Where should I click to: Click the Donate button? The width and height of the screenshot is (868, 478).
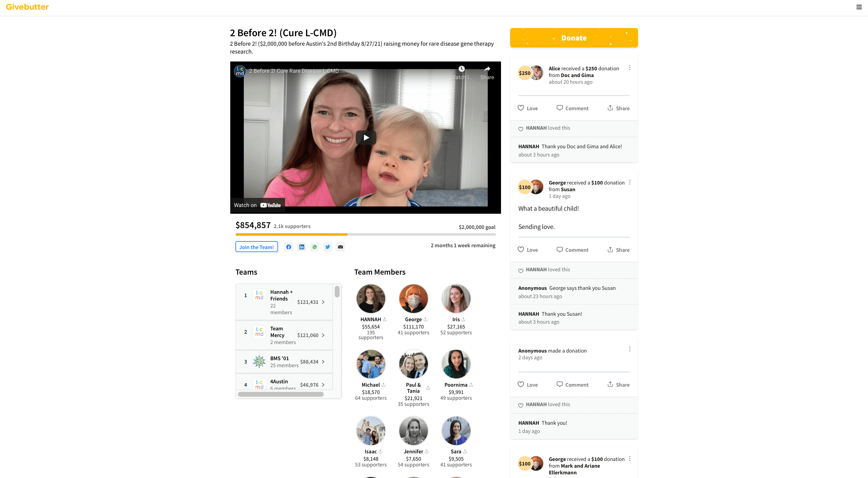coord(573,38)
